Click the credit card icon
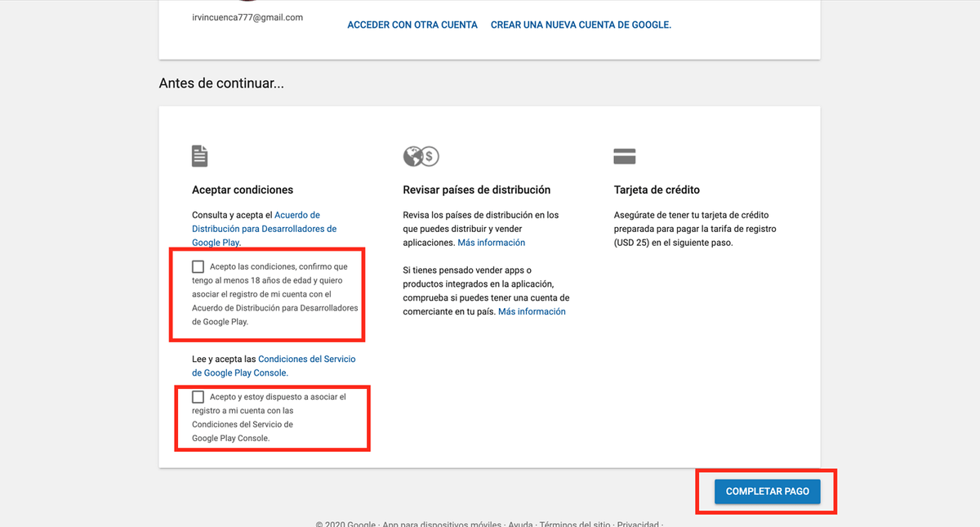 click(x=625, y=156)
